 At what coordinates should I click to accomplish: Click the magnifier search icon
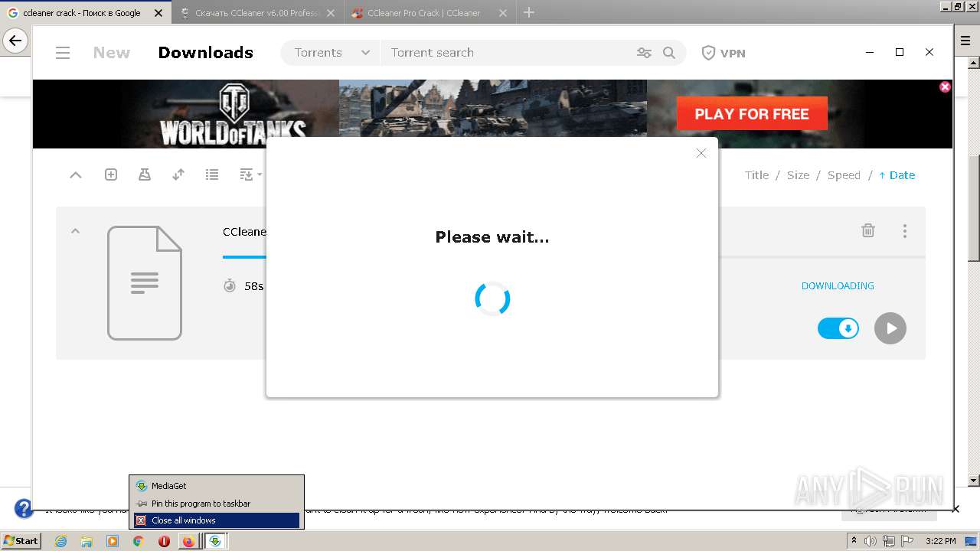669,53
